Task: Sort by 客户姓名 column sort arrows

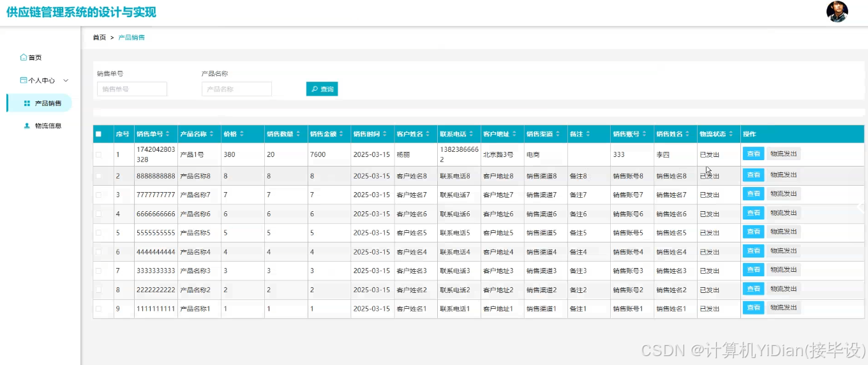Action: [428, 134]
